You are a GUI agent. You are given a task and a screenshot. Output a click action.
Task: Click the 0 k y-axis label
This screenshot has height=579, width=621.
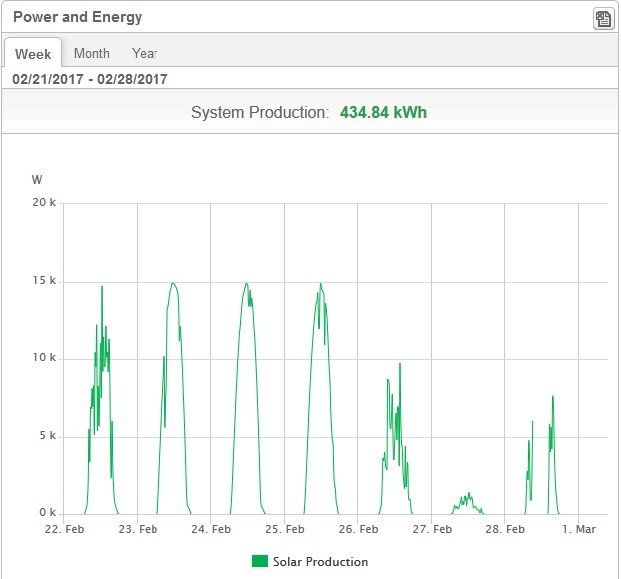point(48,512)
